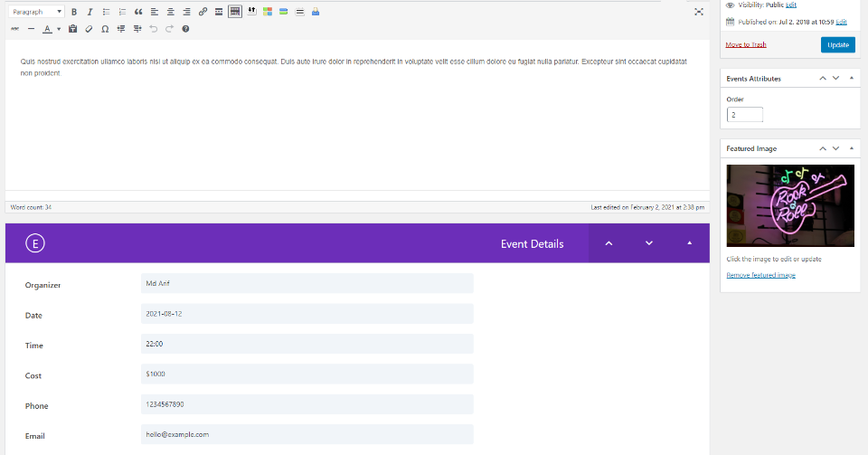Screen dimensions: 868x455
Task: Enter distraction-free writing mode
Action: [x=698, y=12]
